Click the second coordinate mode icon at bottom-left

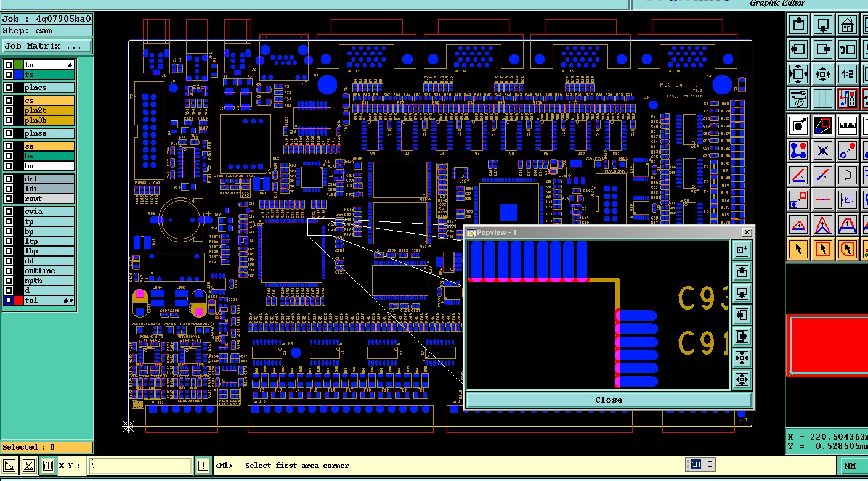click(28, 466)
